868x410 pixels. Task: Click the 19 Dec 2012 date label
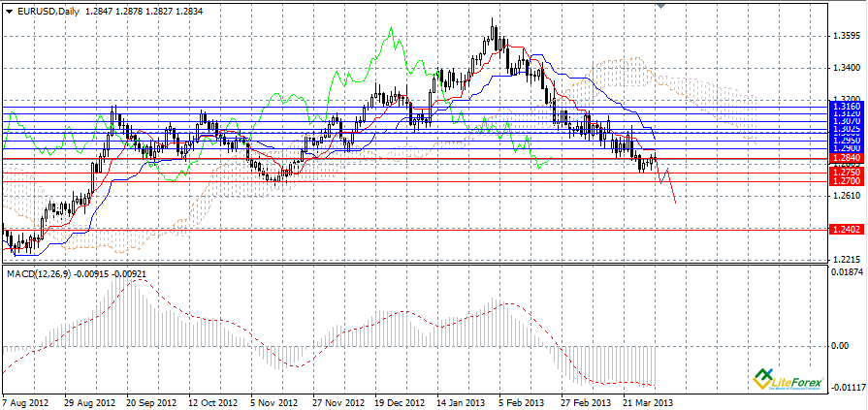[400, 400]
